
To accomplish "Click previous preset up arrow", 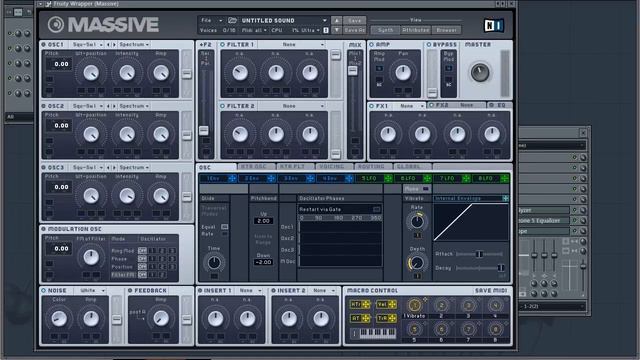I will tap(336, 20).
